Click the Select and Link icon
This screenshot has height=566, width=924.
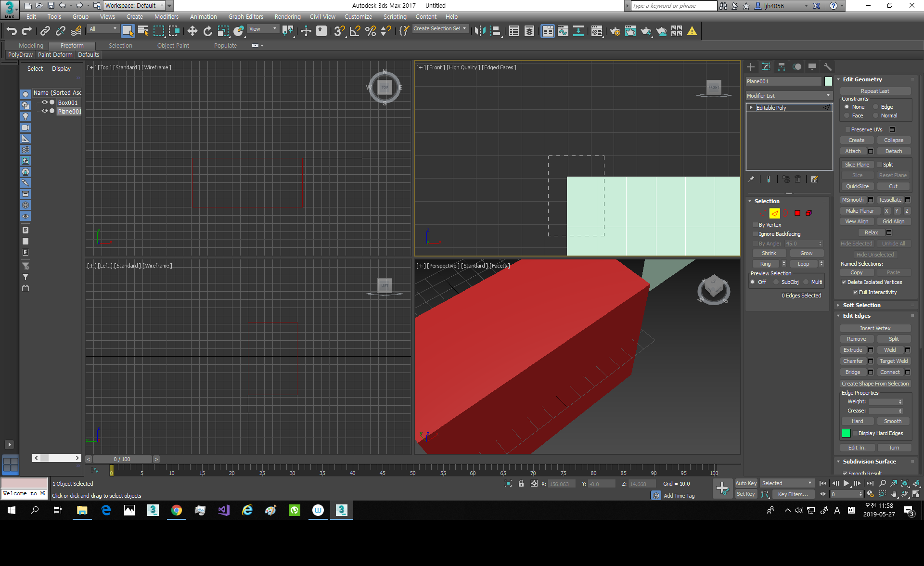coord(45,31)
